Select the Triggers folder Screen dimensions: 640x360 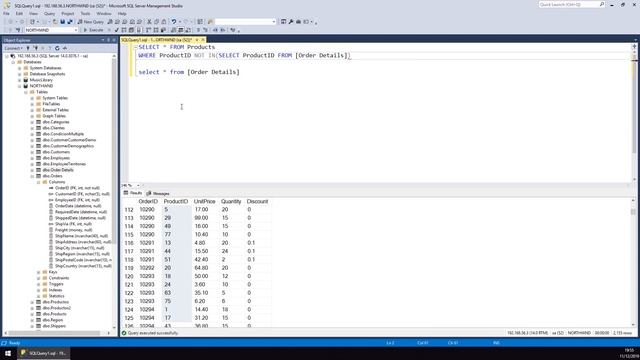coord(56,284)
